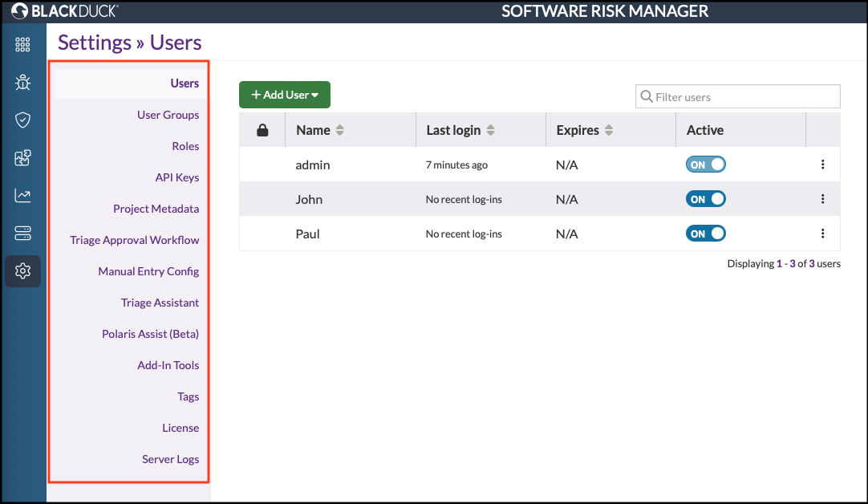868x504 pixels.
Task: Open the Triage Approval Workflow page
Action: [135, 240]
